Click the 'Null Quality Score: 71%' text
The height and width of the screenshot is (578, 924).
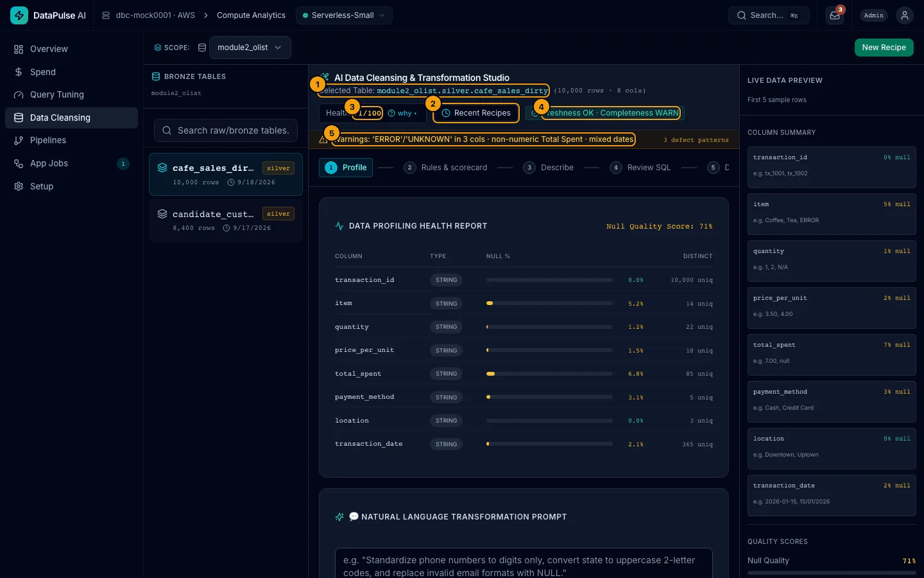pos(659,227)
